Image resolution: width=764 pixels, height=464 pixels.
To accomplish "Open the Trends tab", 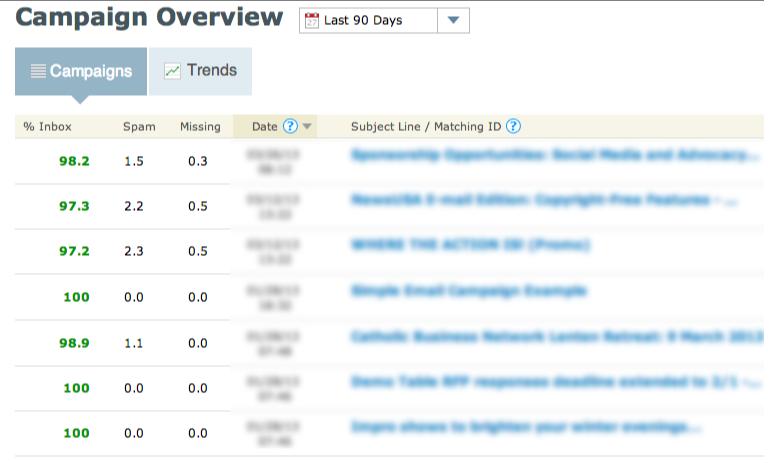I will tap(200, 71).
